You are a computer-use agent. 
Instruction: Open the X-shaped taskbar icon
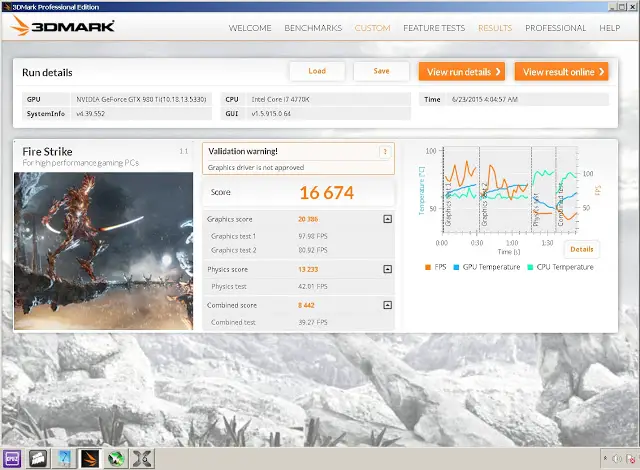tap(142, 459)
